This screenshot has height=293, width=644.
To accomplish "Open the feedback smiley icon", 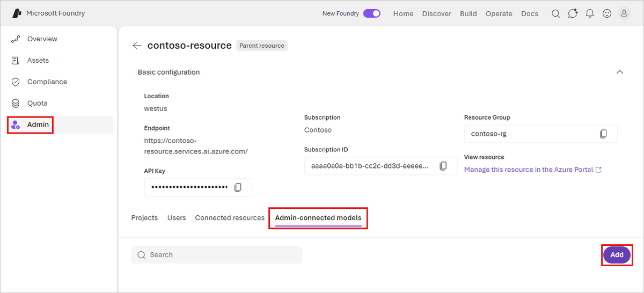I will tap(607, 13).
